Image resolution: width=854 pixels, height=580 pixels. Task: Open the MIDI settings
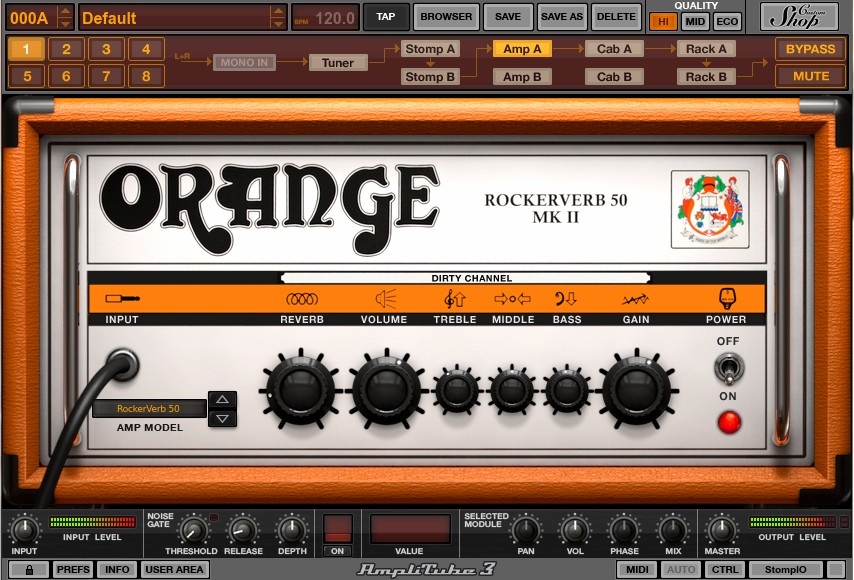[x=637, y=570]
